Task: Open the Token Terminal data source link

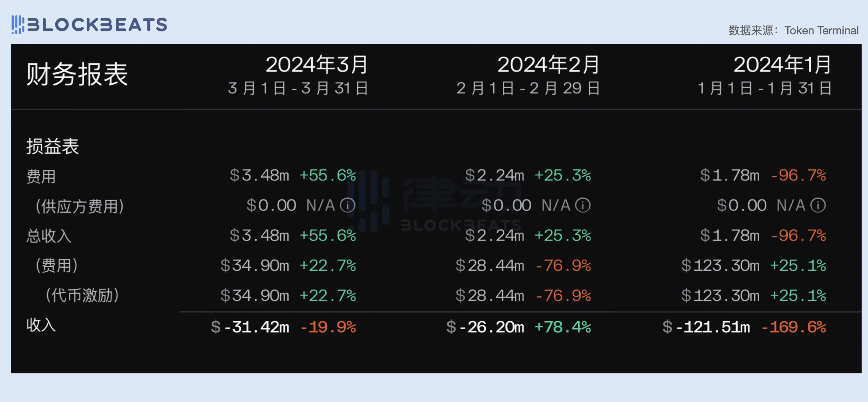Action: (822, 30)
